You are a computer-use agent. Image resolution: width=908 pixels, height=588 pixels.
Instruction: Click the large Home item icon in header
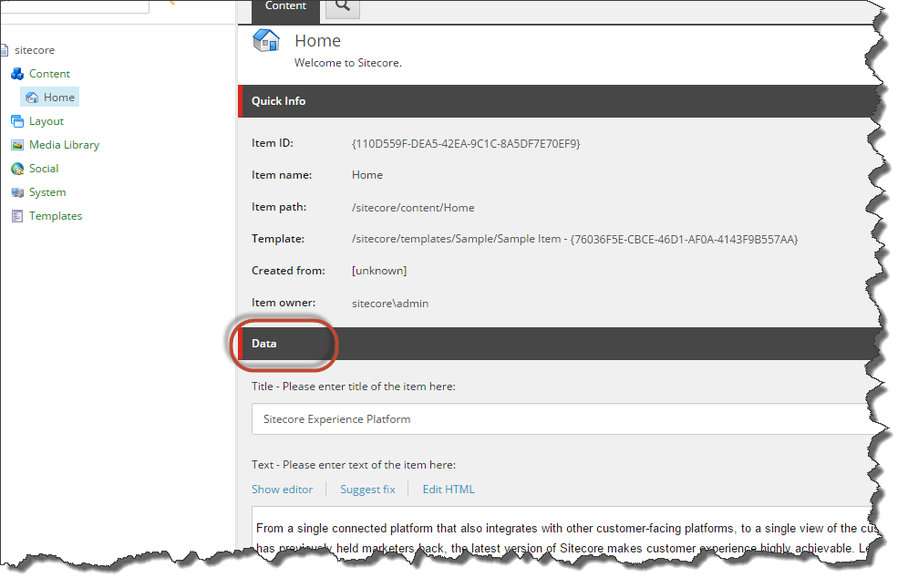pyautogui.click(x=266, y=40)
